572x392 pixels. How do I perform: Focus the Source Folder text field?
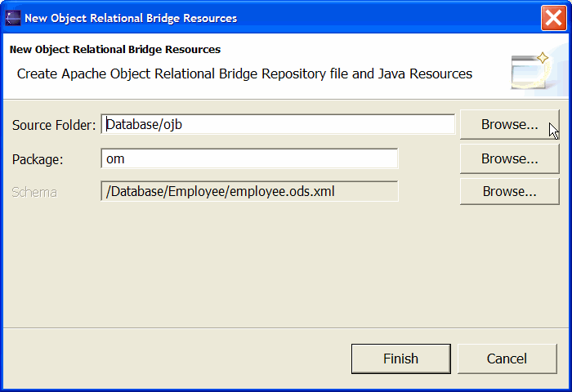tap(278, 124)
